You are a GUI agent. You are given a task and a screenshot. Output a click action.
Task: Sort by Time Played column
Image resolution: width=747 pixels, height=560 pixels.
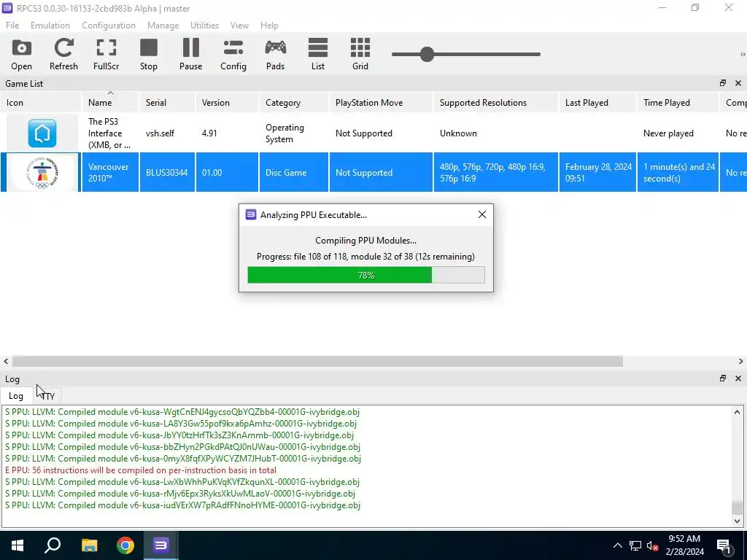[678, 102]
